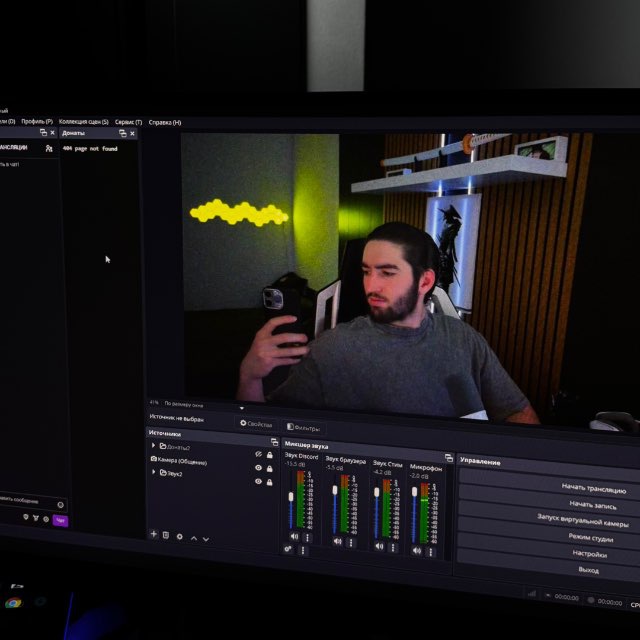Click the camera preview canvas

[x=386, y=278]
